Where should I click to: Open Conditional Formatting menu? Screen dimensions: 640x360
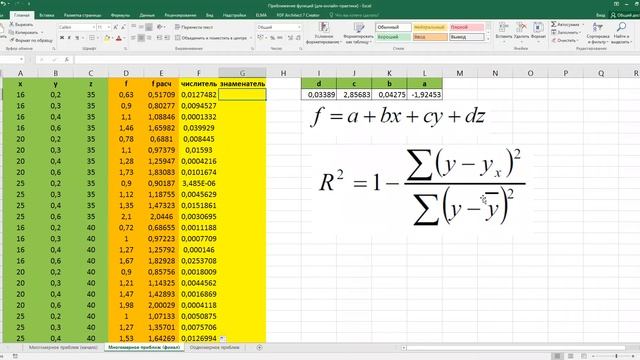click(x=323, y=33)
